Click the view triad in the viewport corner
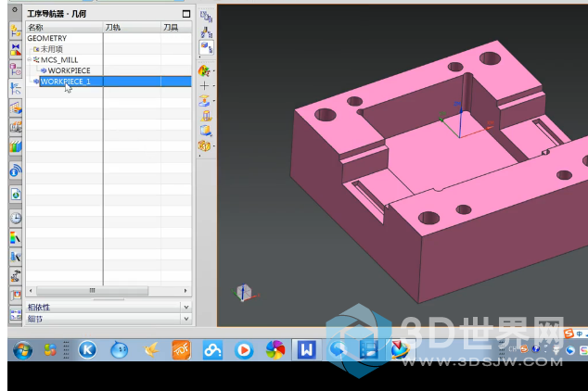The height and width of the screenshot is (391, 588). [244, 293]
